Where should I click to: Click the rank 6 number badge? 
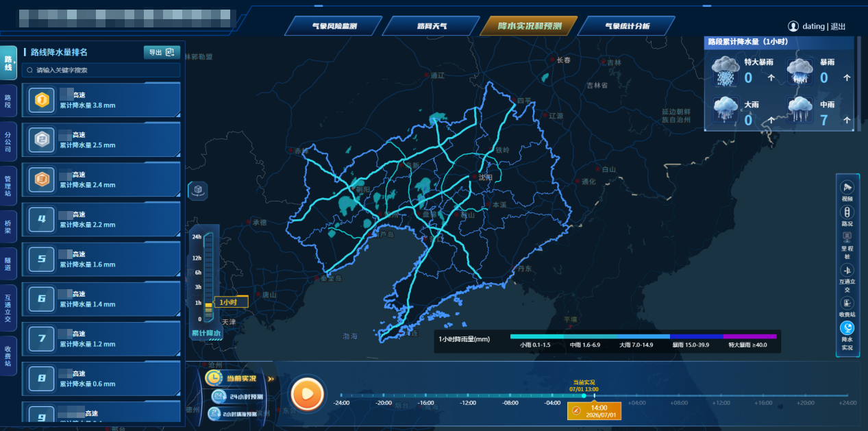point(41,299)
